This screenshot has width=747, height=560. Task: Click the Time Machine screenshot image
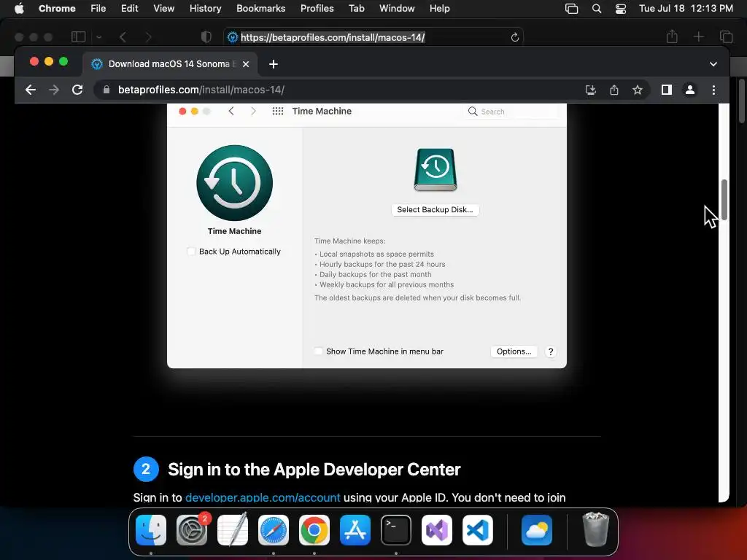click(367, 236)
